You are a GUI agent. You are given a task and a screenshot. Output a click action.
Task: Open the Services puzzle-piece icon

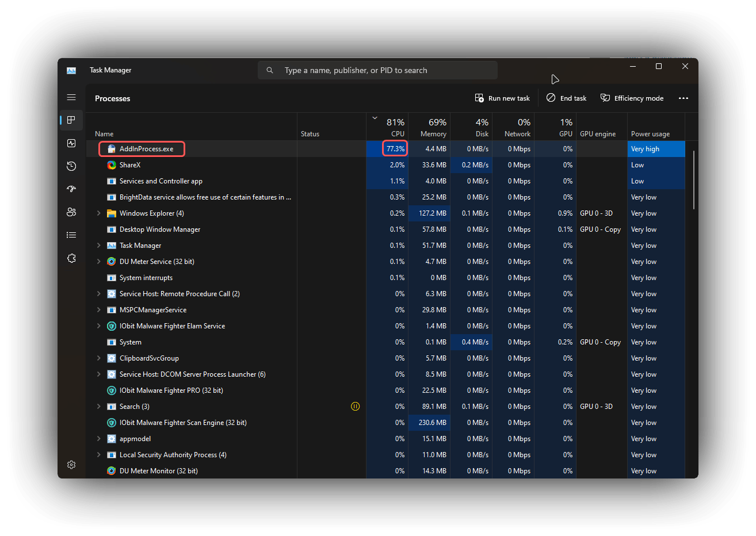(x=71, y=258)
